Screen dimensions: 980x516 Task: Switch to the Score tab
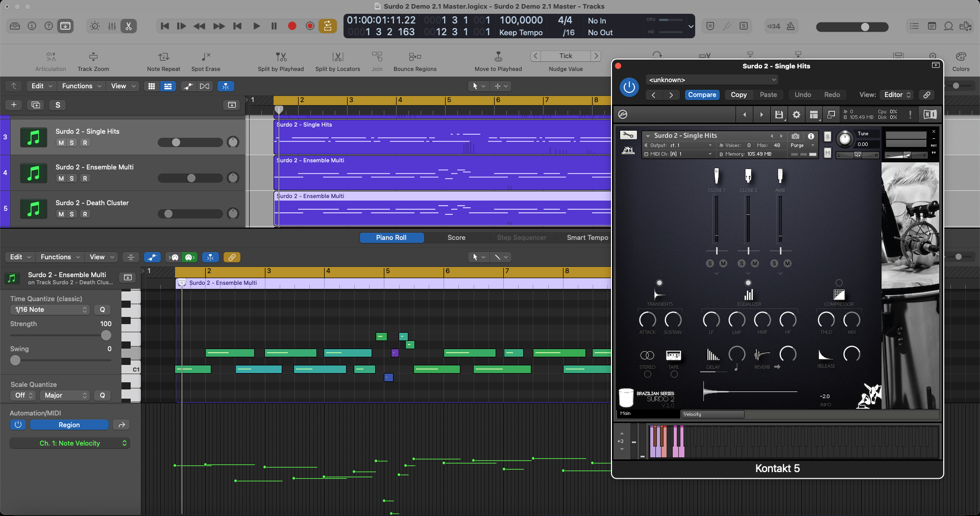(456, 238)
